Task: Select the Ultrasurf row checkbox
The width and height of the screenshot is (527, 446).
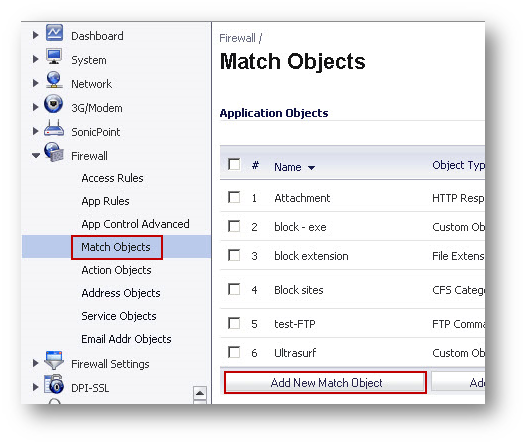Action: click(x=234, y=352)
